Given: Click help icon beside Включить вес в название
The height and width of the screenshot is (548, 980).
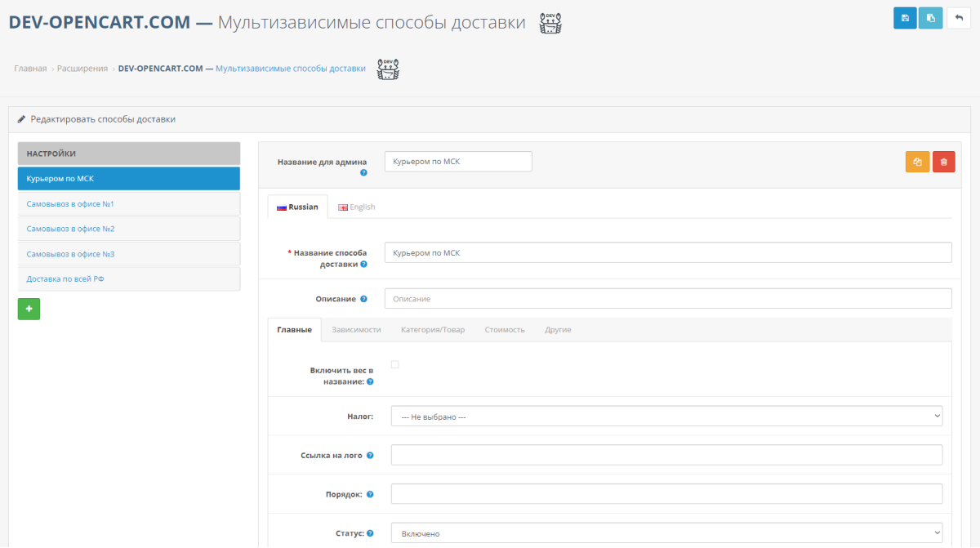Looking at the screenshot, I should click(x=370, y=381).
